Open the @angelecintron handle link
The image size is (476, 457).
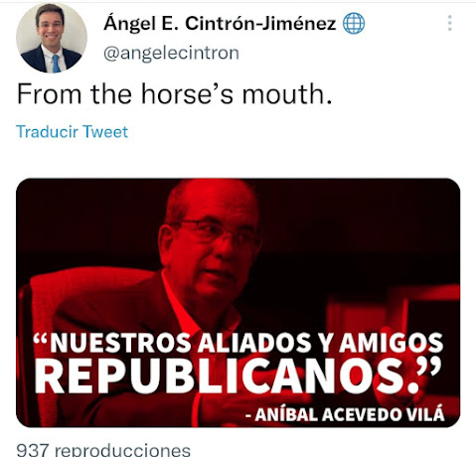pyautogui.click(x=171, y=53)
